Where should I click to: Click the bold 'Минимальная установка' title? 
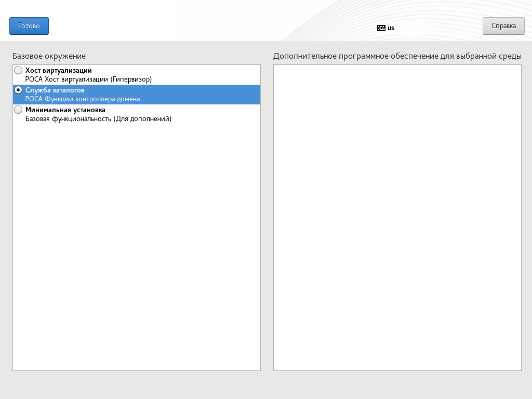tap(65, 110)
